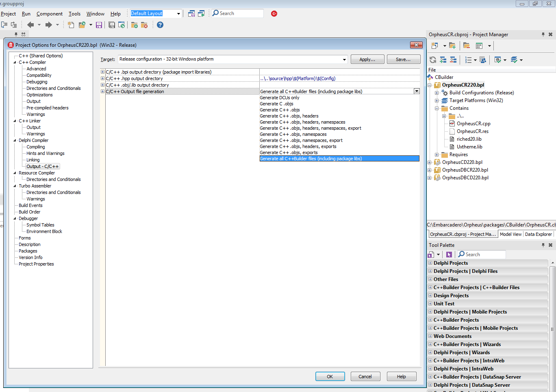
Task: Expand Target Platforms (Win32) node
Action: point(437,100)
